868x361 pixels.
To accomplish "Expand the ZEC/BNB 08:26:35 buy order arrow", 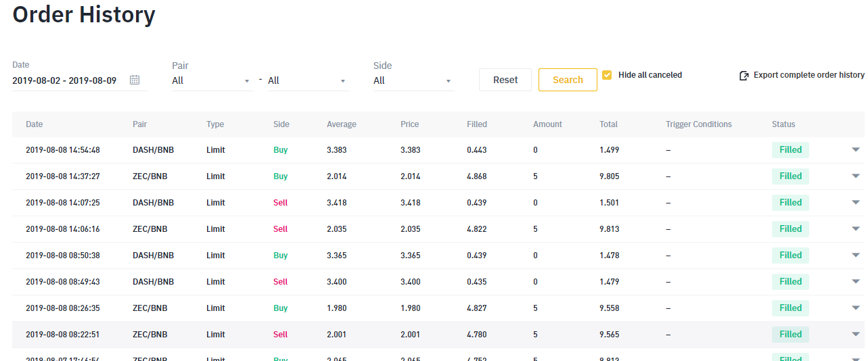I will (x=856, y=308).
